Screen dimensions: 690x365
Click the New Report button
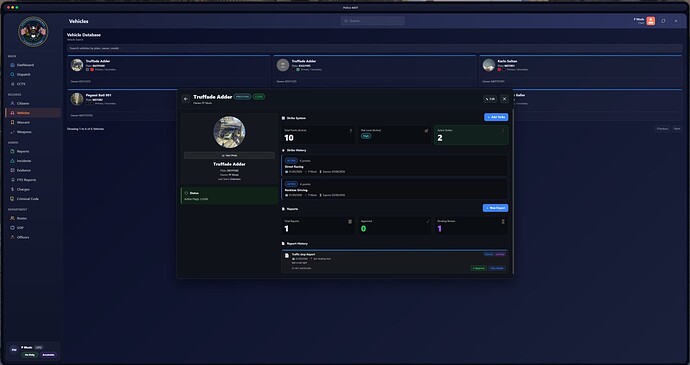point(495,208)
